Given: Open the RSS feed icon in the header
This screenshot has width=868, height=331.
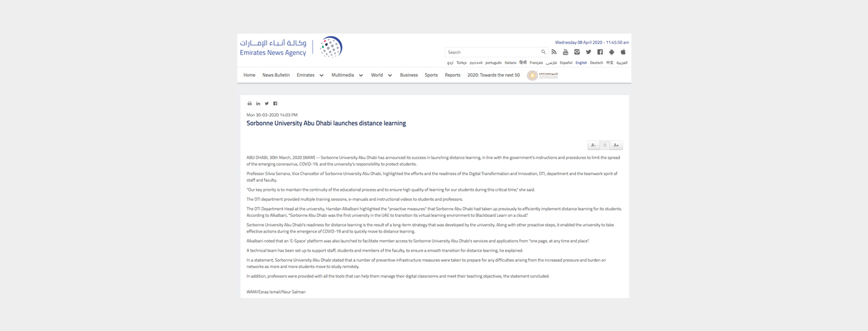Looking at the screenshot, I should pyautogui.click(x=554, y=52).
